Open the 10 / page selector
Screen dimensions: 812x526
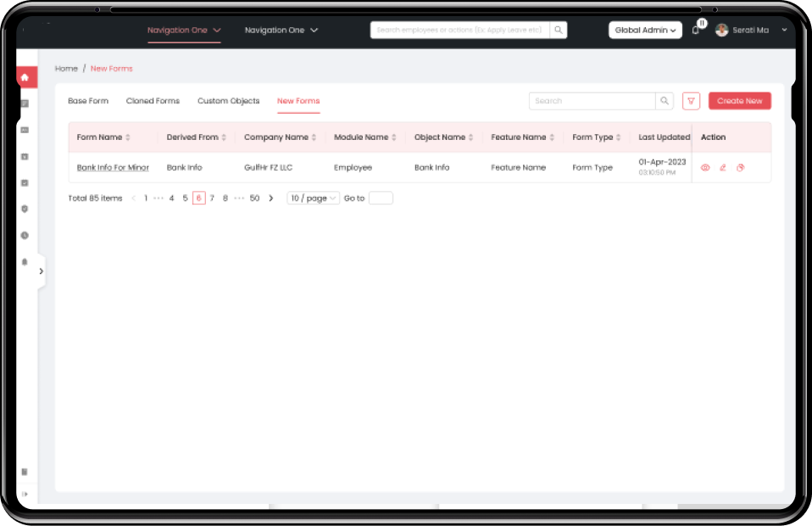[311, 198]
